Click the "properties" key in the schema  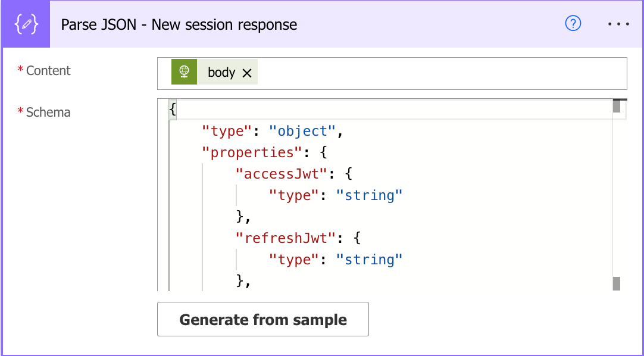[252, 152]
